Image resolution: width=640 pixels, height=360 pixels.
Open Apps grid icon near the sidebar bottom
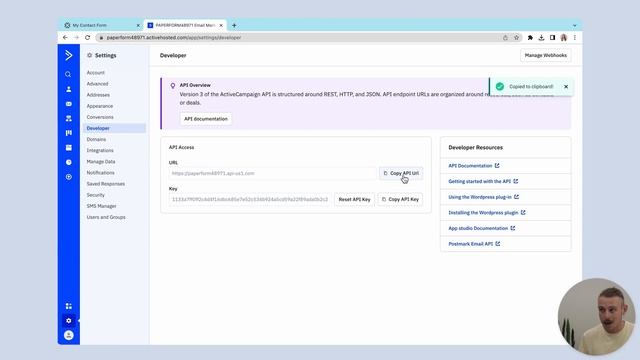pyautogui.click(x=69, y=306)
